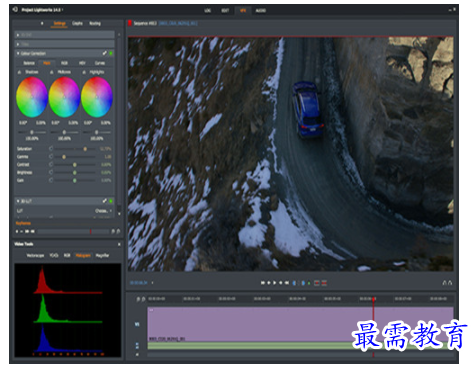Select the Main colour correction sub-tab
Screen dimensions: 476x367
47,63
